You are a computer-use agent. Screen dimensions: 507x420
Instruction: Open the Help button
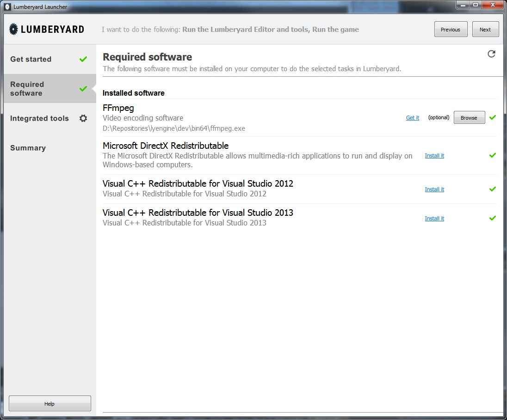coord(50,403)
